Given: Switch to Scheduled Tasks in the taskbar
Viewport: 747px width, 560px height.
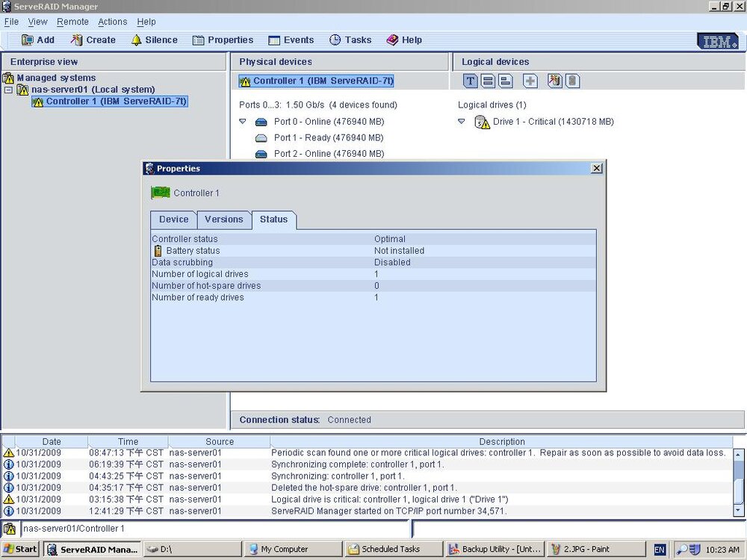Looking at the screenshot, I should click(x=393, y=549).
